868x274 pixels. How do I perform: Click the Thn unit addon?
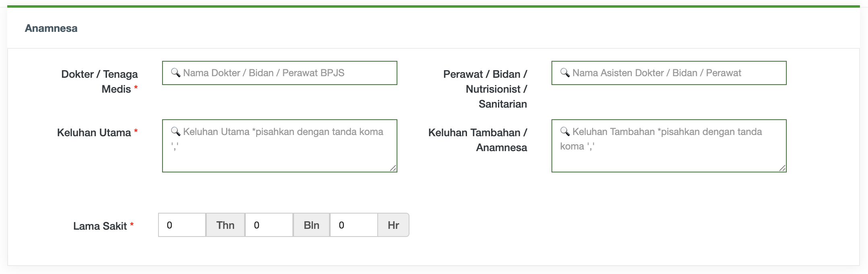click(x=225, y=225)
